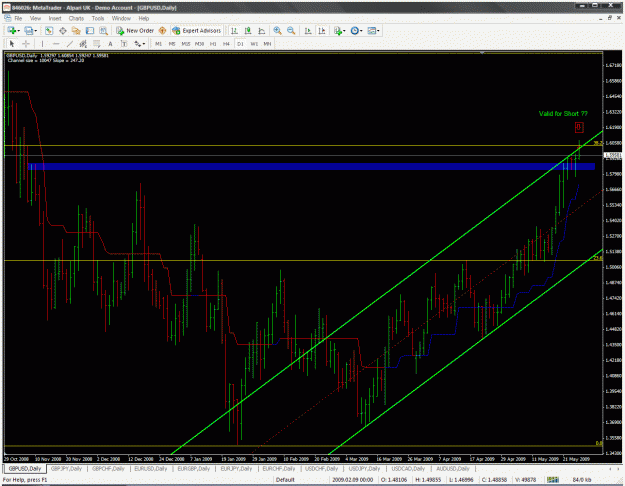Image resolution: width=625 pixels, height=486 pixels.
Task: Pick the horizontal line drawing tool
Action: click(56, 44)
